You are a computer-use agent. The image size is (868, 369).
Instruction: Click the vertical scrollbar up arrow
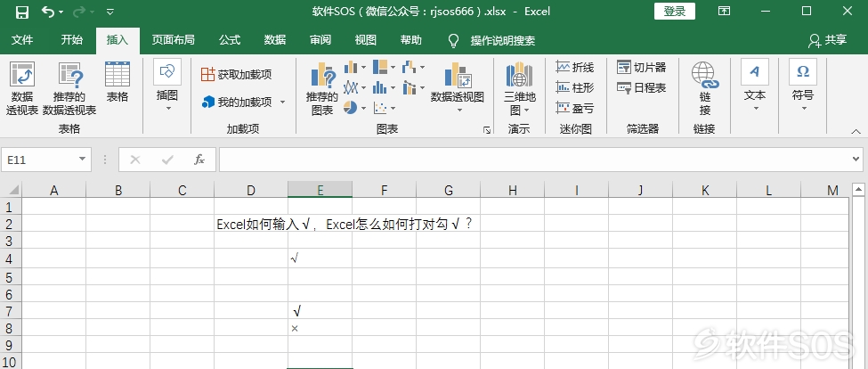coord(857,191)
